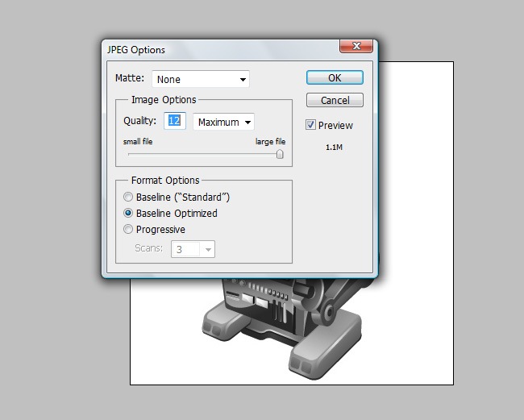The width and height of the screenshot is (524, 420).
Task: Click the small file label
Action: 138,142
